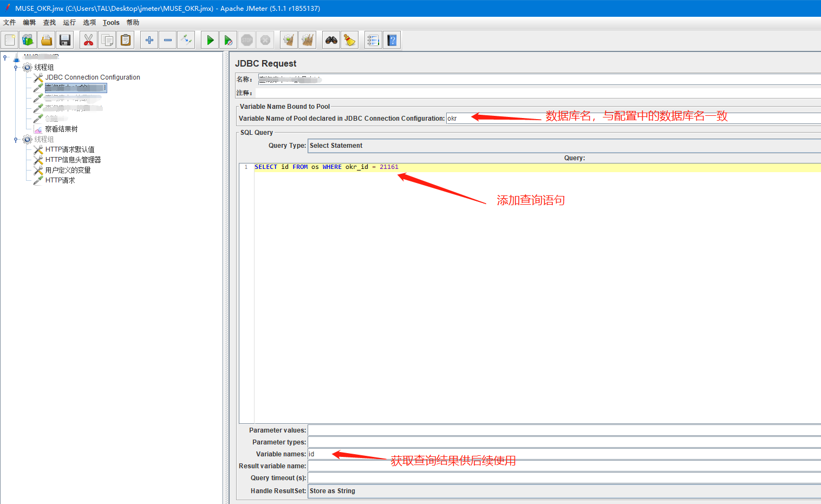The width and height of the screenshot is (821, 504).
Task: Toggle element enabled state toolbar icon
Action: [x=186, y=40]
